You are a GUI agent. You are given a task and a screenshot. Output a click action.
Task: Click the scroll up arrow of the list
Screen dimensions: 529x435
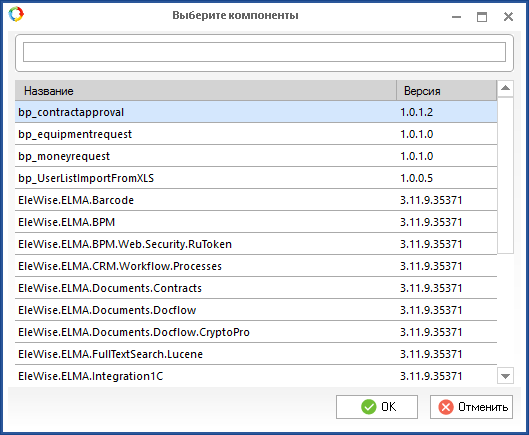pos(505,89)
